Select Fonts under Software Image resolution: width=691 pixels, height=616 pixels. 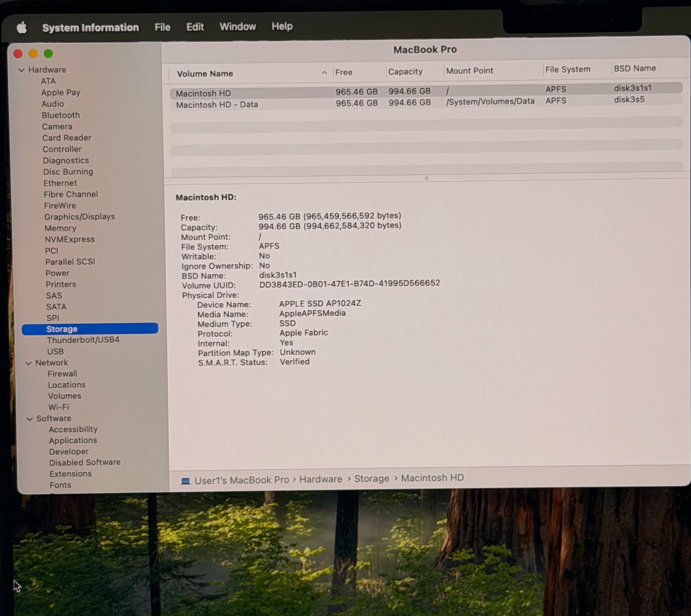pos(61,485)
